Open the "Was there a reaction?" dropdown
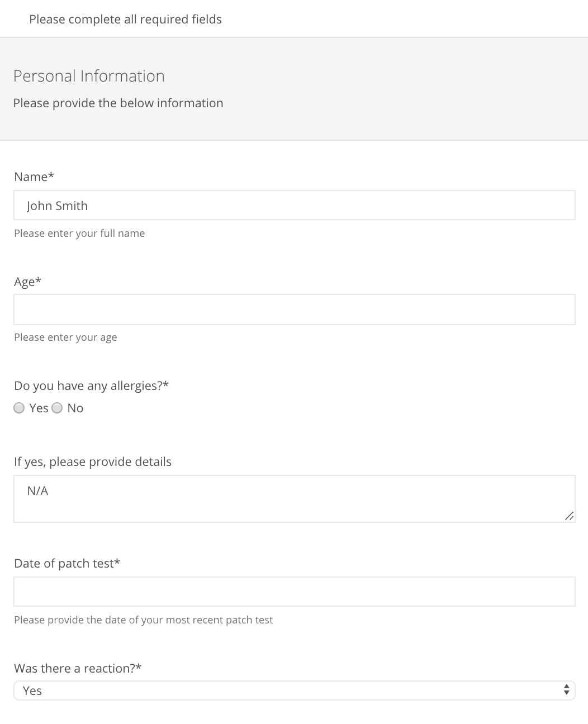588x724 pixels. point(295,690)
